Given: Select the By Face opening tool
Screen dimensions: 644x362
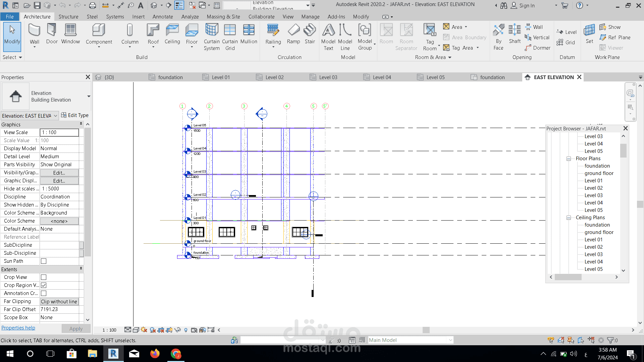Looking at the screenshot, I should [498, 37].
